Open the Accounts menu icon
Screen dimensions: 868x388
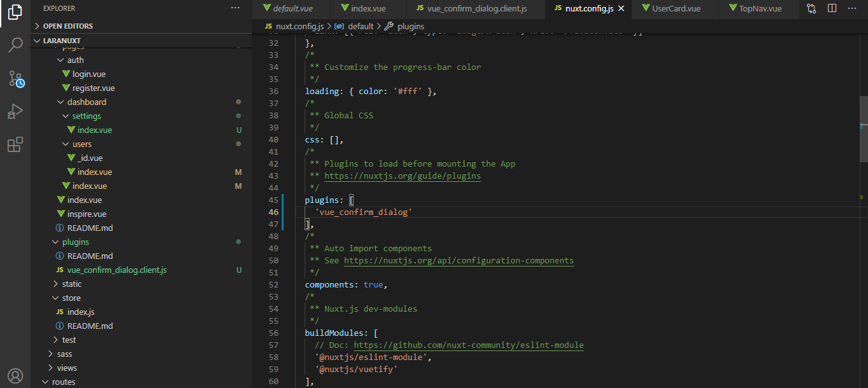(15, 375)
